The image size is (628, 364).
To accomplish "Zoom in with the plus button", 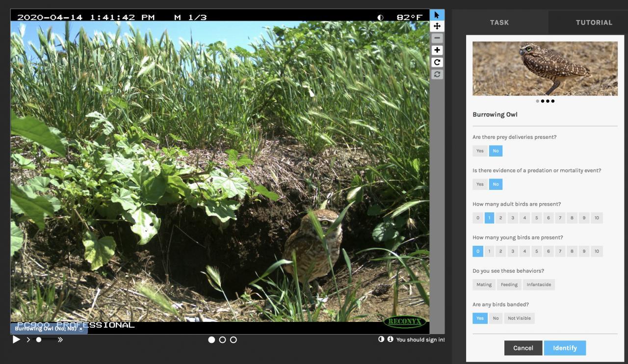I will [437, 50].
